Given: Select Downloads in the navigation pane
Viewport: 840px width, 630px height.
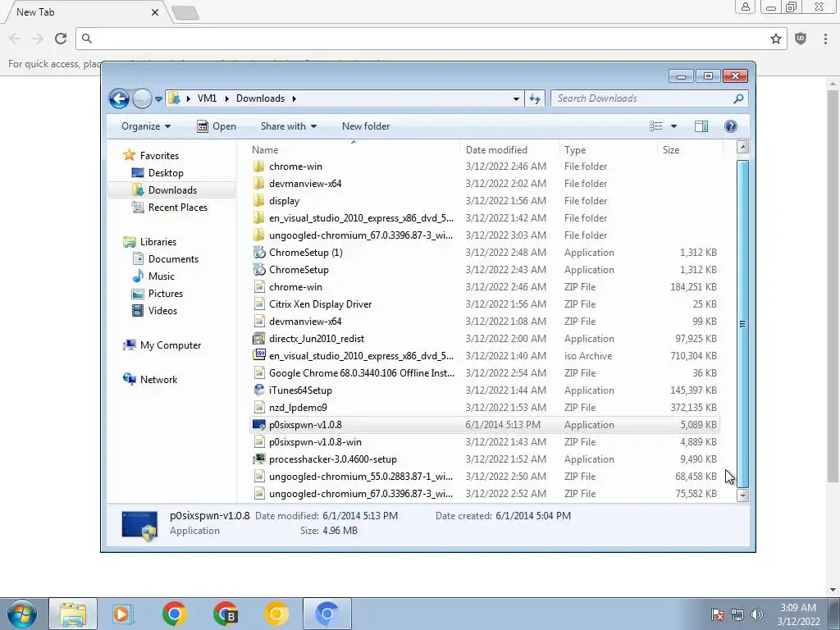Looking at the screenshot, I should point(172,190).
